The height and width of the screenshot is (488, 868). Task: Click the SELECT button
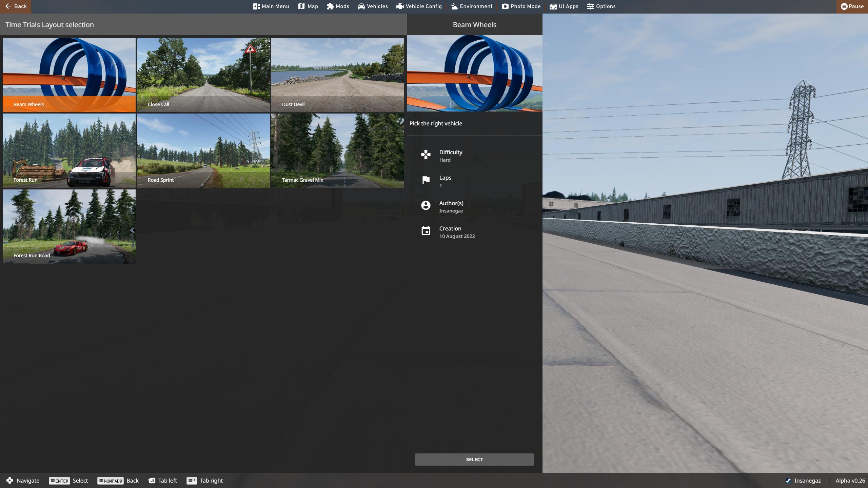(x=474, y=459)
